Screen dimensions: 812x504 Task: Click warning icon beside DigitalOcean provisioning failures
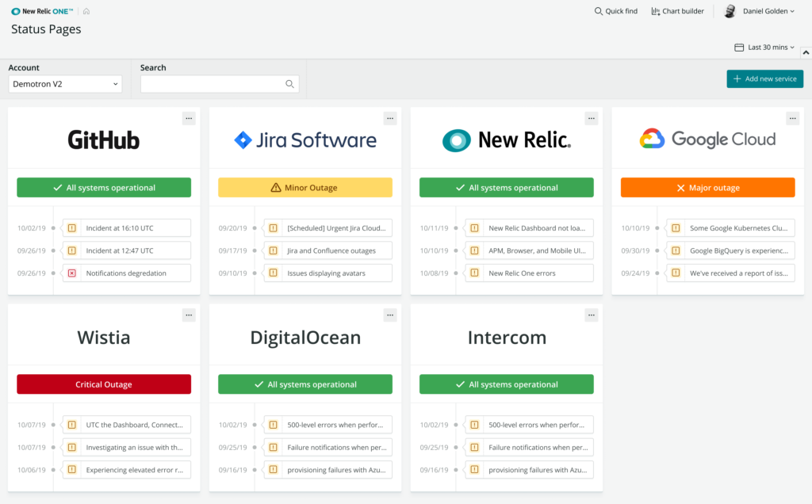coord(274,470)
